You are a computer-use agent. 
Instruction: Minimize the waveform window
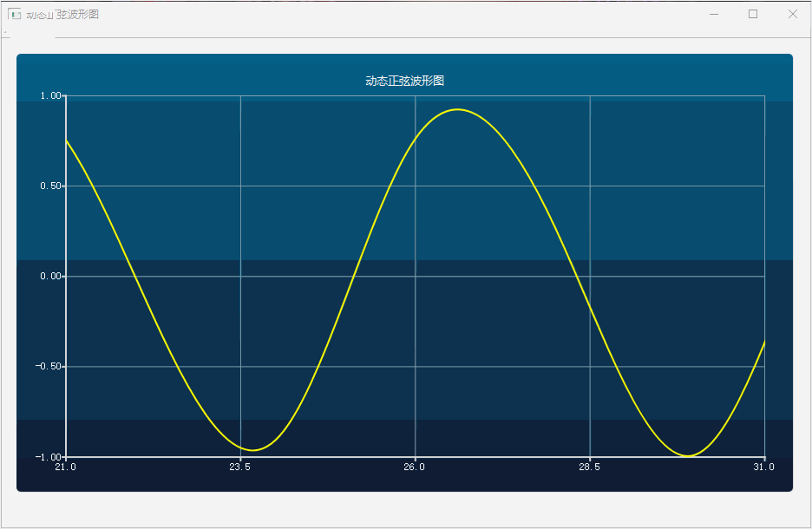tap(713, 14)
